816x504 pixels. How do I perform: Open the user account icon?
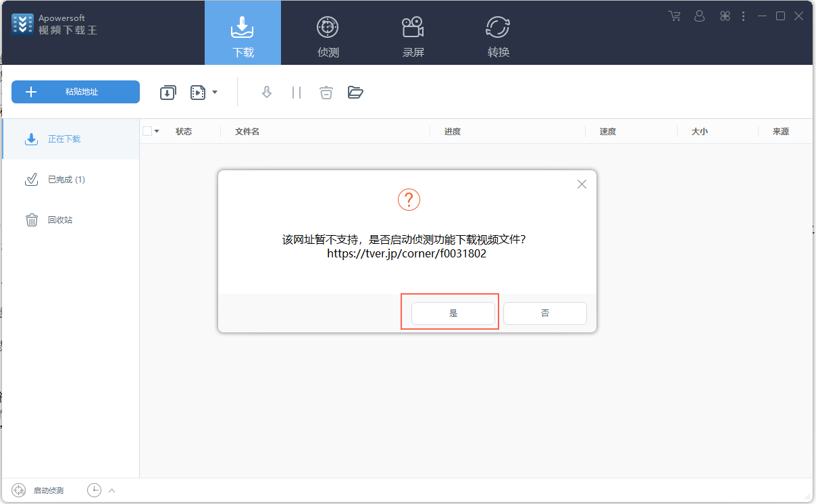pyautogui.click(x=699, y=16)
